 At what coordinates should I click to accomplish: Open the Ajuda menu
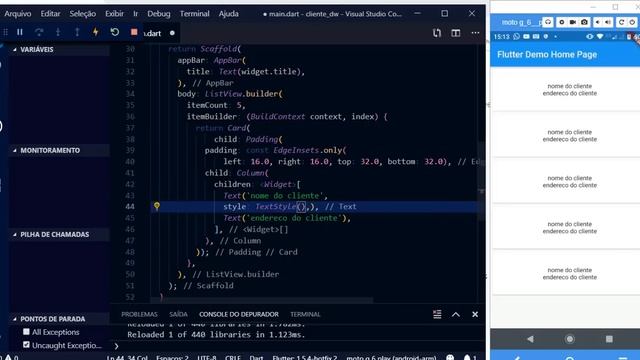click(x=229, y=13)
